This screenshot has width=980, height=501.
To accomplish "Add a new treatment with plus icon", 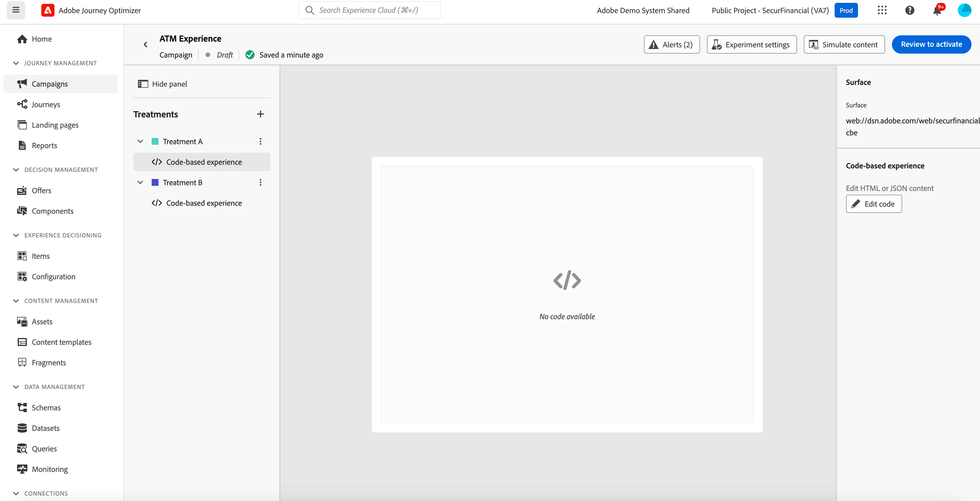I will 261,114.
